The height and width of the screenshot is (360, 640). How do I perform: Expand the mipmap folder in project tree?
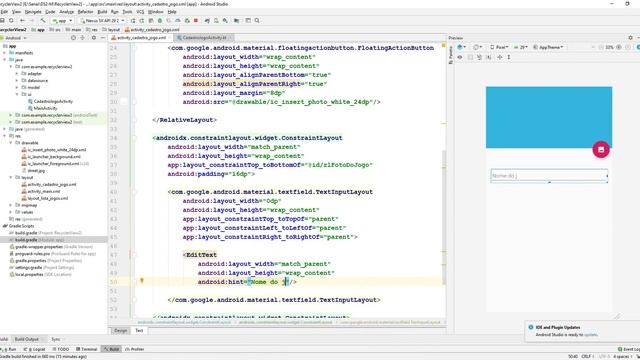[x=11, y=205]
